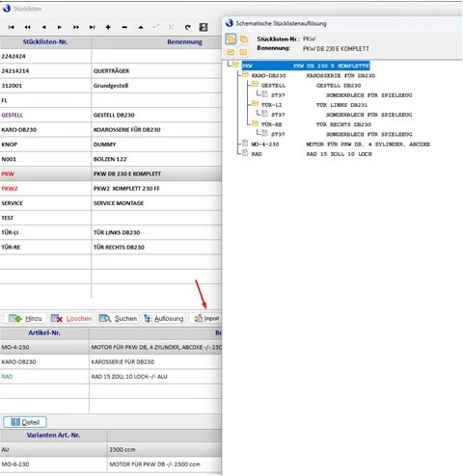Viewport: 463px width, 476px height.
Task: Click the grayed post checkmark icon
Action: (156, 27)
